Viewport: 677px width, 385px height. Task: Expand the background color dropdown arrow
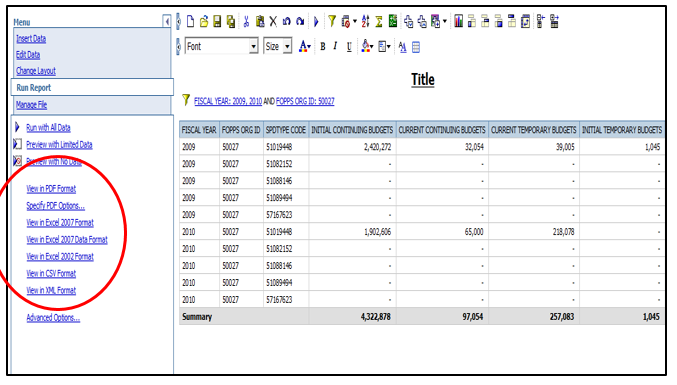tap(371, 47)
